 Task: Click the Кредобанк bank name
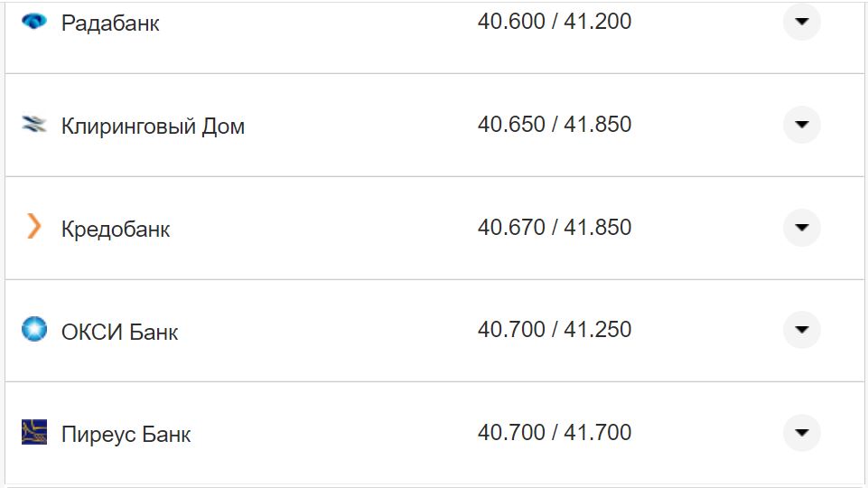[116, 230]
